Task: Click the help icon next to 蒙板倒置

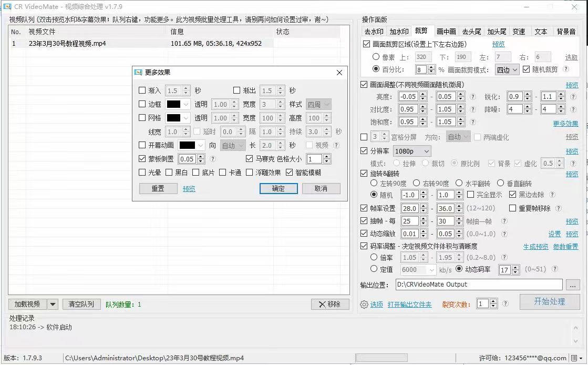Action: (213, 159)
